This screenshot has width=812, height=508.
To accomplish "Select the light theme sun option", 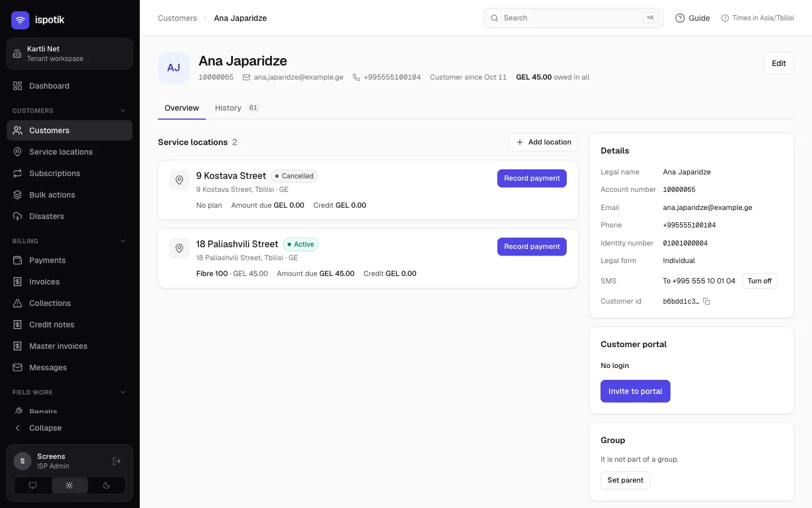I will pos(69,485).
